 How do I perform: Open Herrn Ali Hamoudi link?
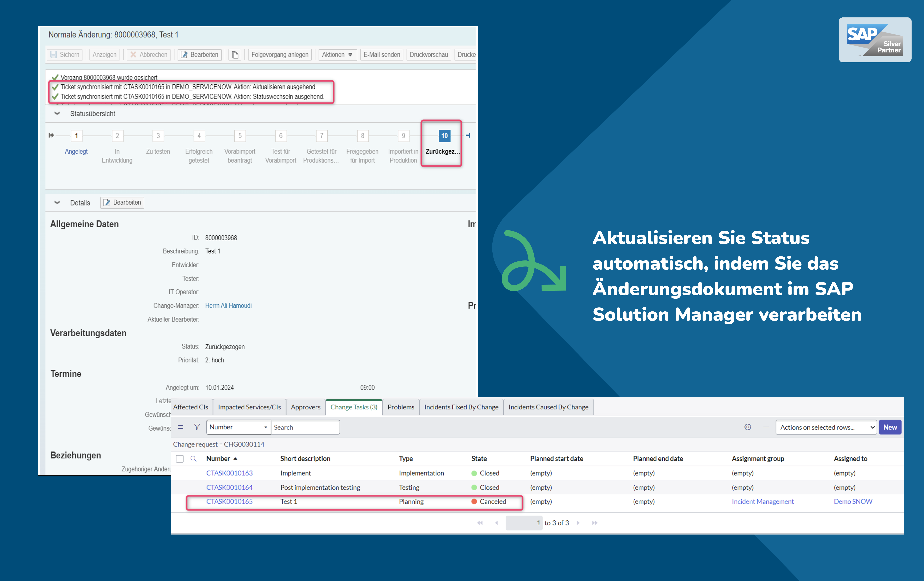pyautogui.click(x=228, y=305)
